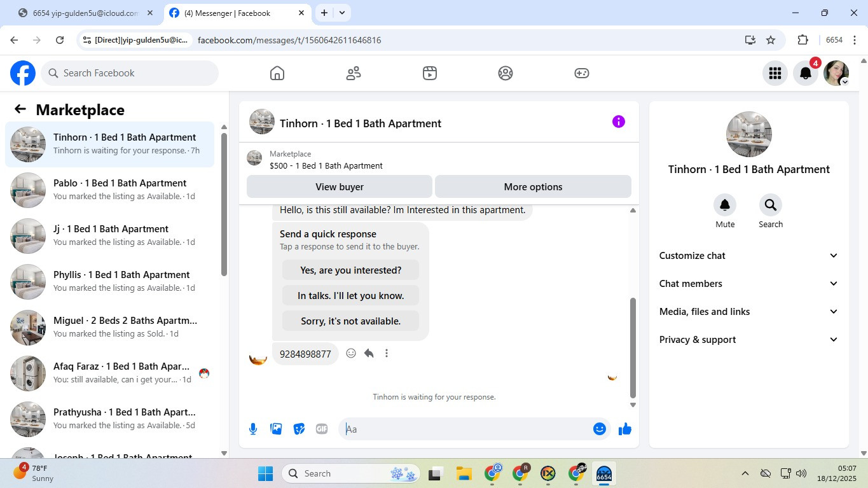
Task: Open the Facebook Home feed icon
Action: point(277,73)
